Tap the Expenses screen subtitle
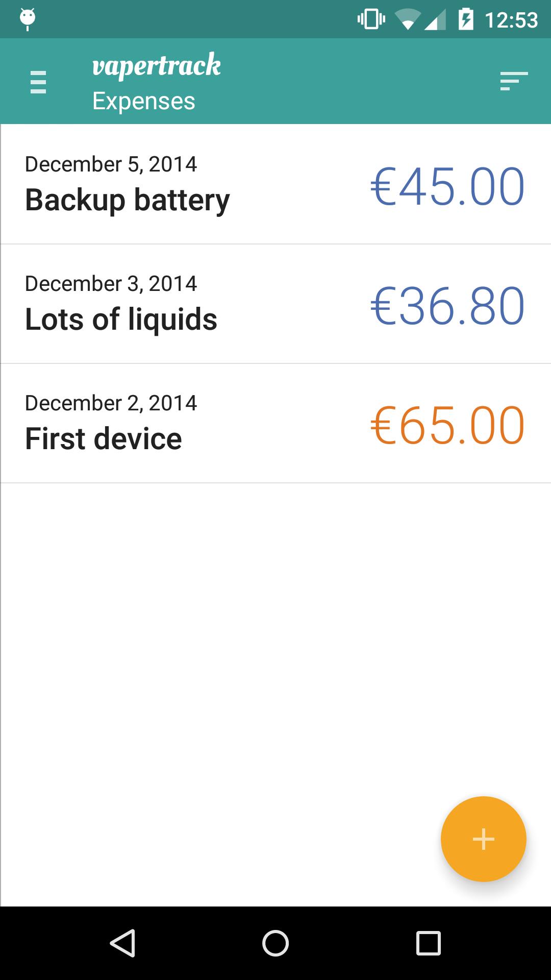 tap(144, 101)
